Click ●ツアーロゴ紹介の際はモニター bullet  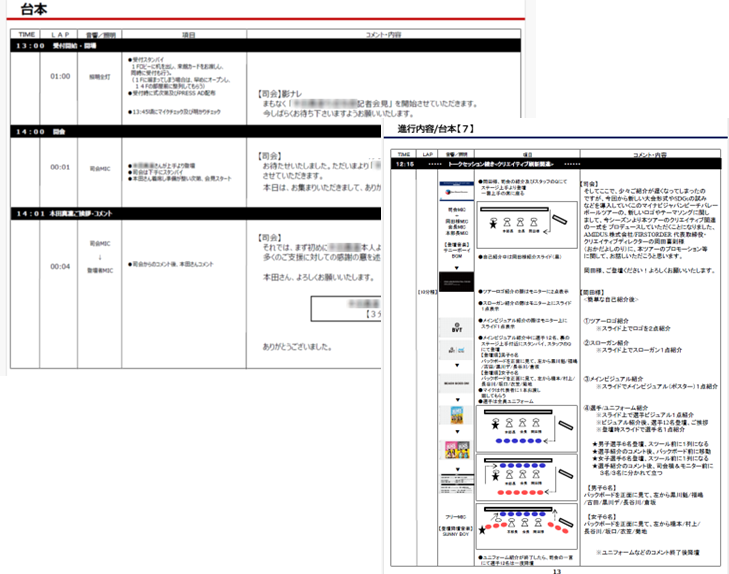pos(523,291)
